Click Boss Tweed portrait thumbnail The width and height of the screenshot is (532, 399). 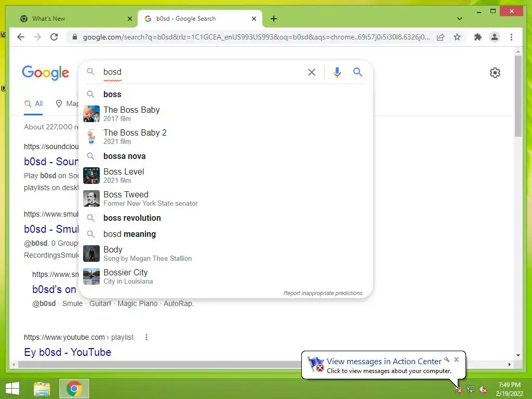tap(91, 198)
